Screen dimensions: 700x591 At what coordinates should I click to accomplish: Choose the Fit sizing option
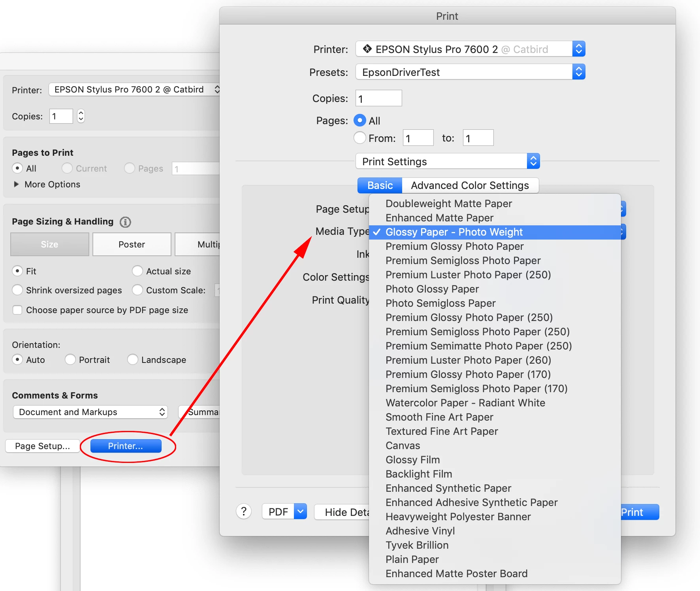17,271
